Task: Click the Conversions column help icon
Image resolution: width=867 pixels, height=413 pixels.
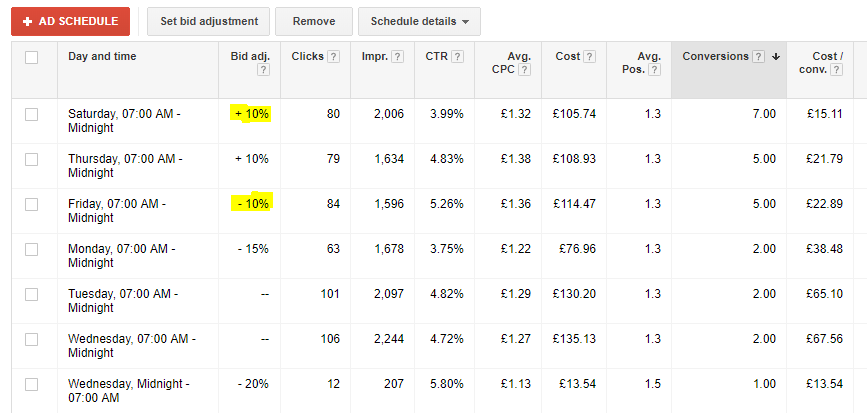Action: point(759,56)
